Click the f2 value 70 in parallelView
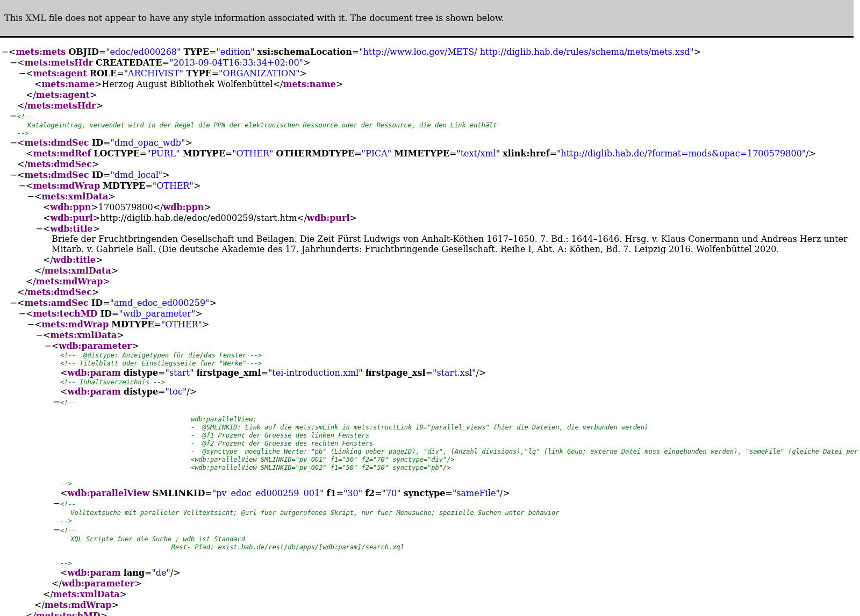This screenshot has width=860, height=616. (x=391, y=493)
